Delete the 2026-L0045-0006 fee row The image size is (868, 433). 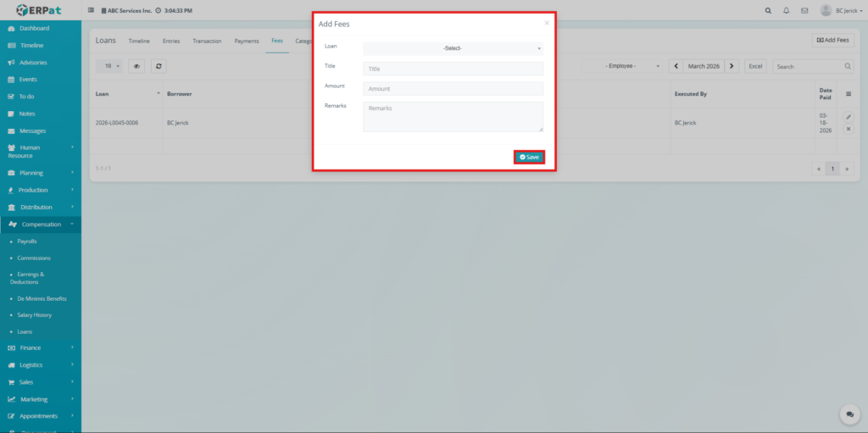[848, 129]
